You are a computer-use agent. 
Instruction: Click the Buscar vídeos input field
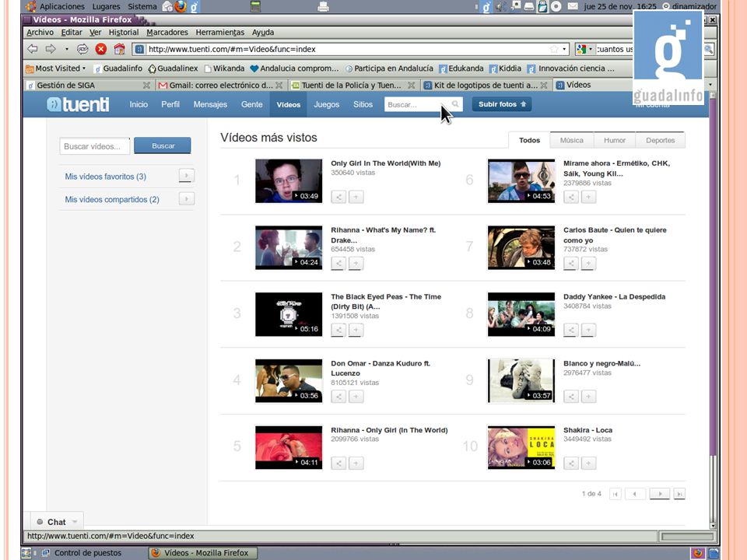coord(95,146)
